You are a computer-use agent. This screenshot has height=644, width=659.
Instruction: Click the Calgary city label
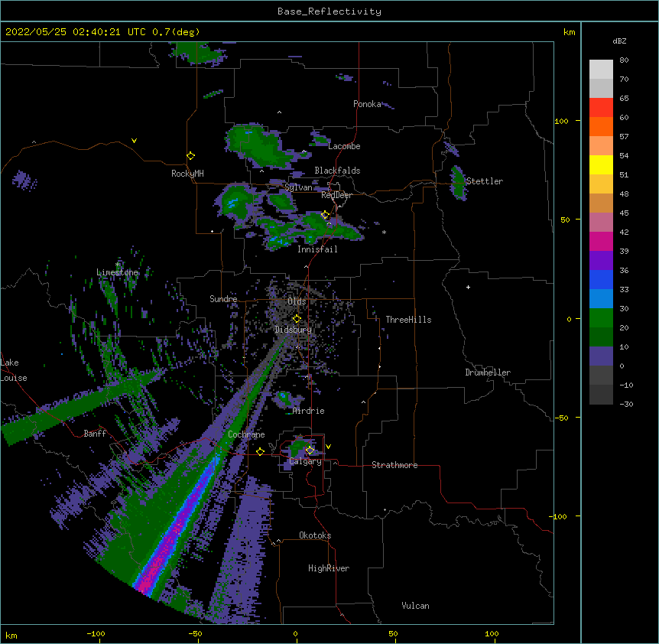[305, 461]
